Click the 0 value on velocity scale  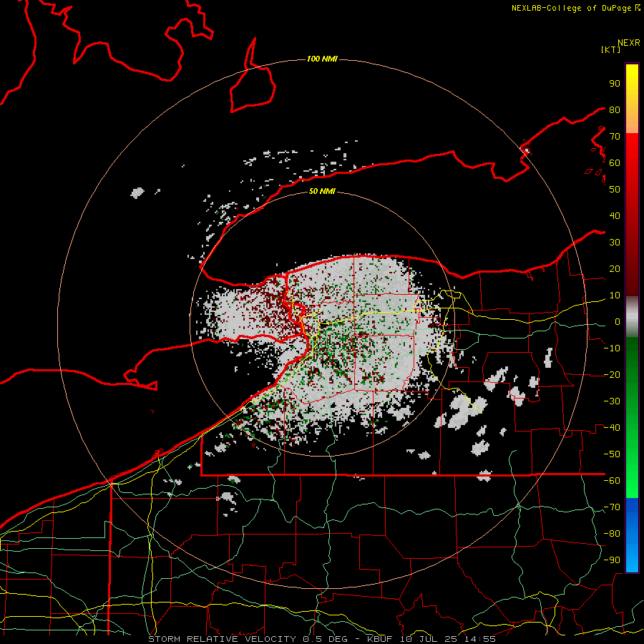[x=618, y=321]
